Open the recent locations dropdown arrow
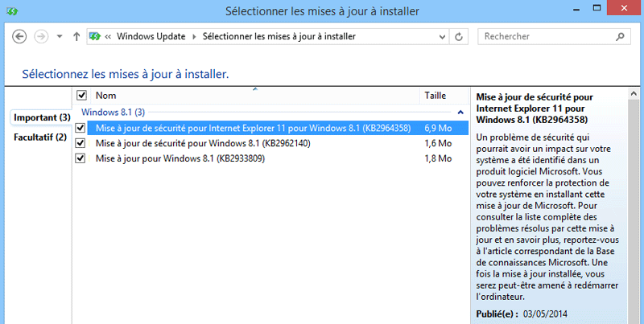The image size is (644, 324). [x=60, y=36]
